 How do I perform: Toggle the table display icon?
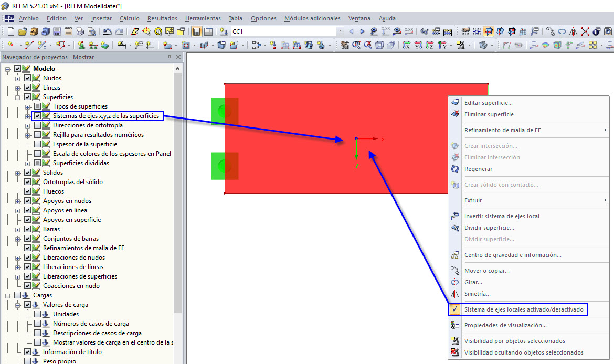click(x=208, y=31)
